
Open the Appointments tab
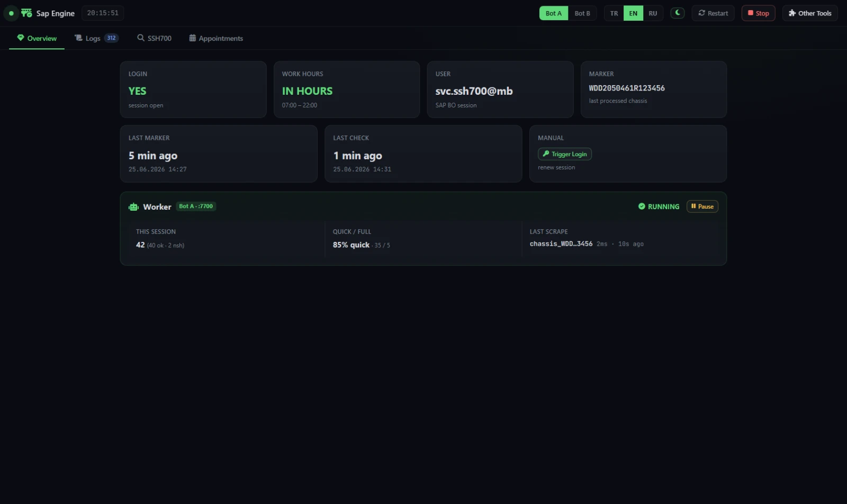[x=216, y=38]
